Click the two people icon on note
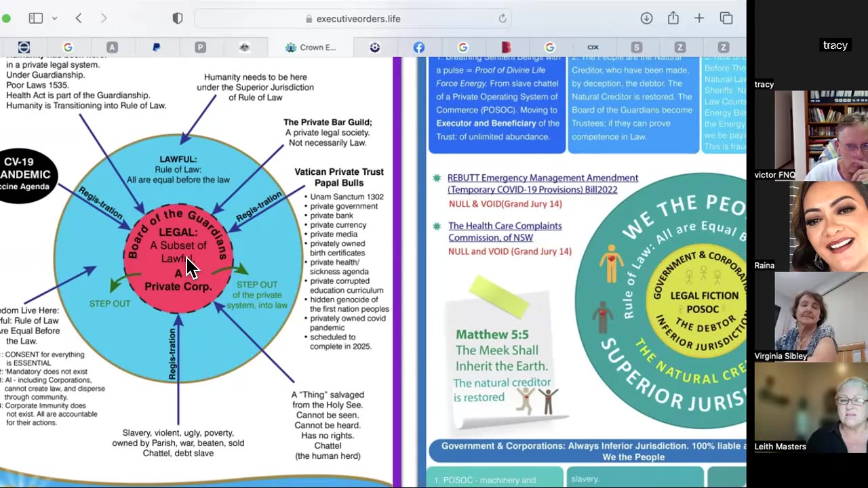The image size is (868, 488). tap(536, 401)
